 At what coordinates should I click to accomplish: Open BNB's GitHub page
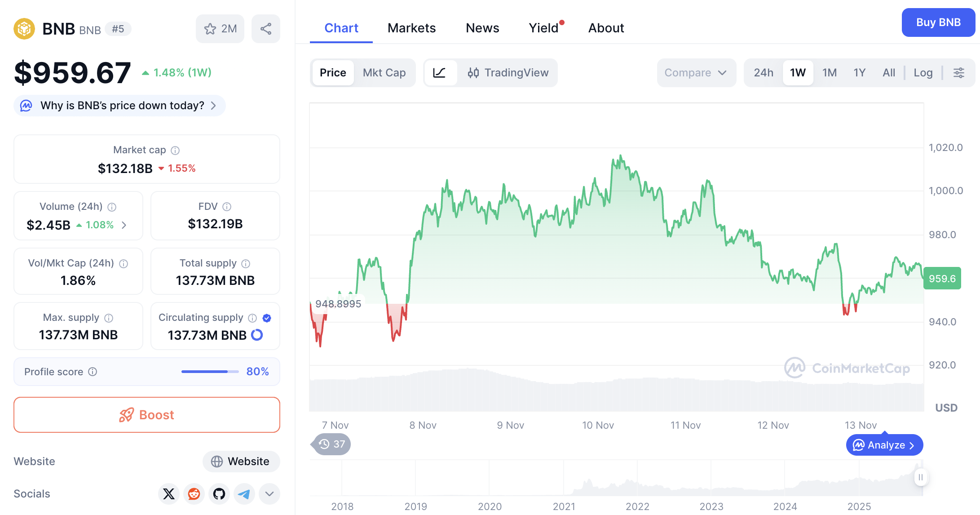[219, 493]
